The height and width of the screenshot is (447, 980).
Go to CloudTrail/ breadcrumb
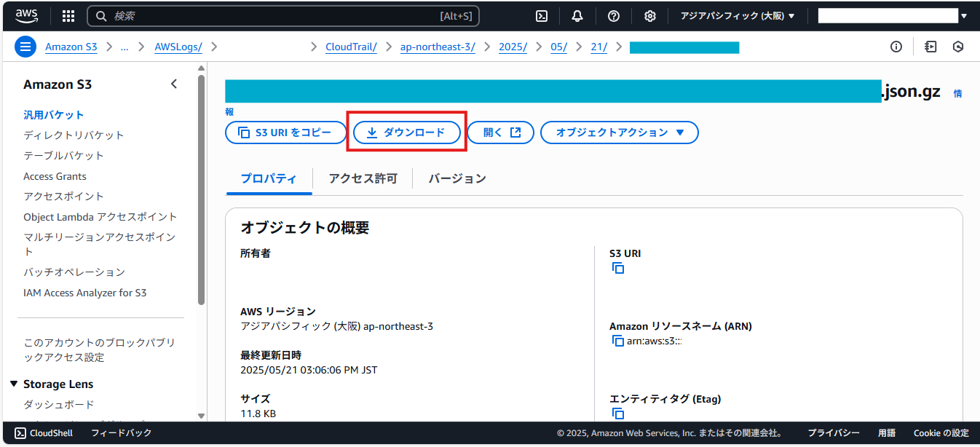pyautogui.click(x=351, y=47)
